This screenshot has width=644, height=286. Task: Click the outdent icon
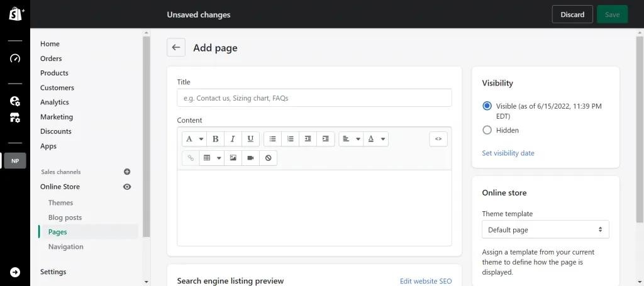pyautogui.click(x=308, y=139)
